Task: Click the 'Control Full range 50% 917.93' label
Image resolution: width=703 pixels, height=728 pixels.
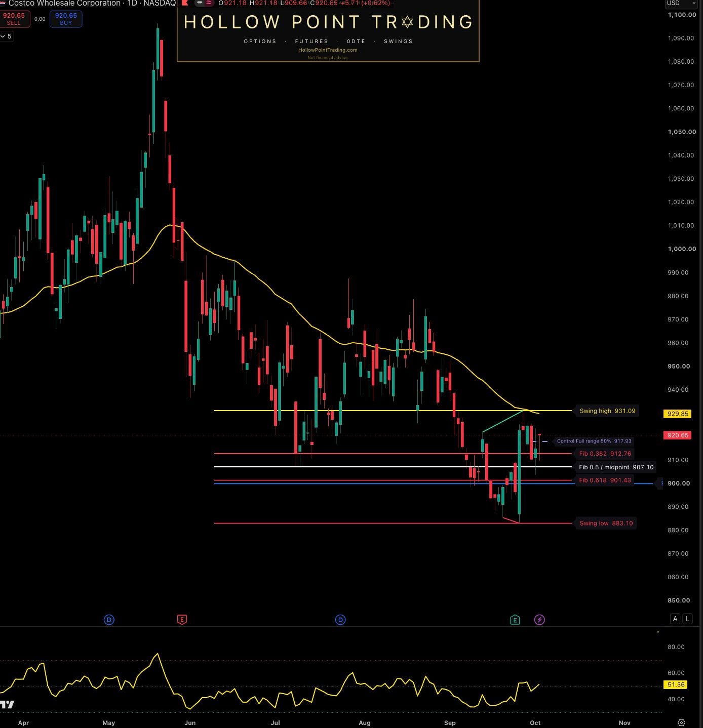Action: pyautogui.click(x=594, y=441)
